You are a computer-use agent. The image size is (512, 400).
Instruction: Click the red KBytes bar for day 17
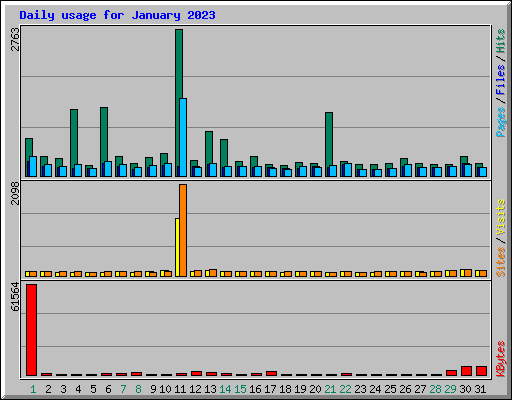(271, 373)
